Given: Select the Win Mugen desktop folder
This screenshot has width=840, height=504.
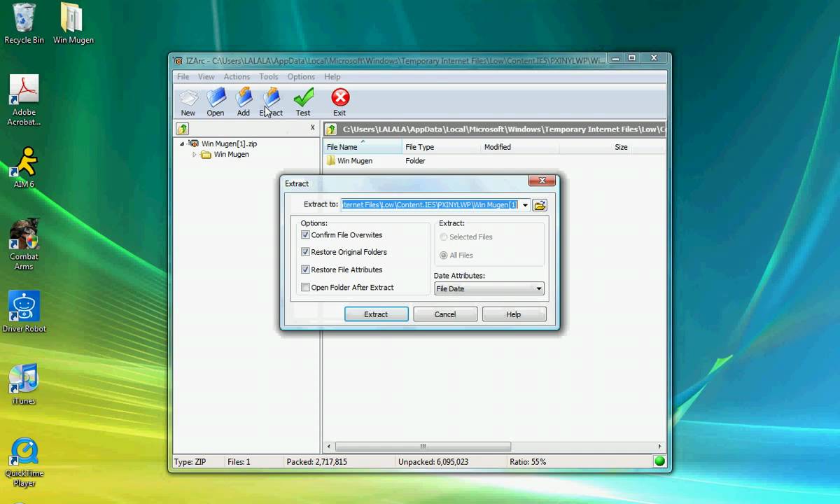Looking at the screenshot, I should 73,24.
